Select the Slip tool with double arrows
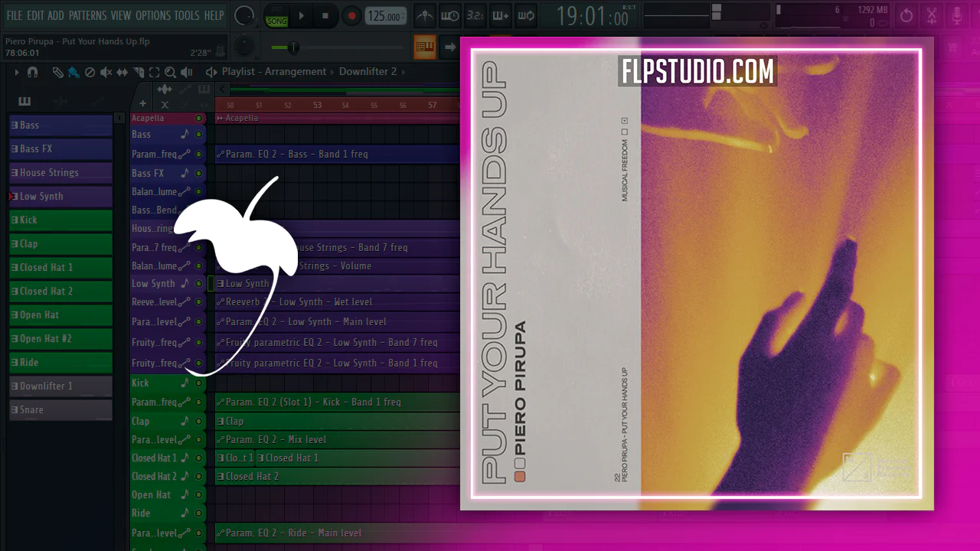The width and height of the screenshot is (980, 551). (x=122, y=72)
